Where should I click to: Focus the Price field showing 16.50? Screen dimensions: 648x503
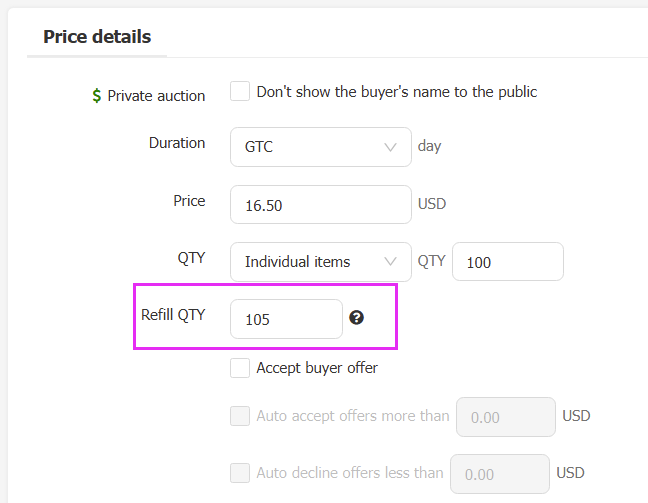[x=321, y=205]
